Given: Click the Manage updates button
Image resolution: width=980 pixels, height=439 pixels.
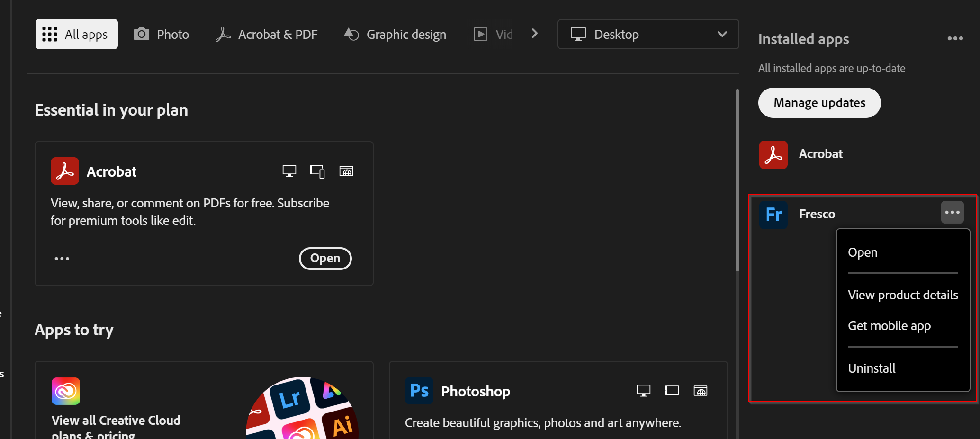Looking at the screenshot, I should click(x=819, y=102).
